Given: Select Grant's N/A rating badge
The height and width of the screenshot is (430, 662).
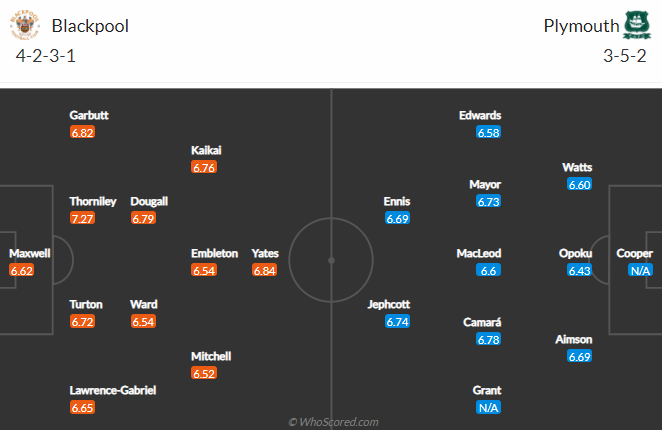Looking at the screenshot, I should point(488,408).
